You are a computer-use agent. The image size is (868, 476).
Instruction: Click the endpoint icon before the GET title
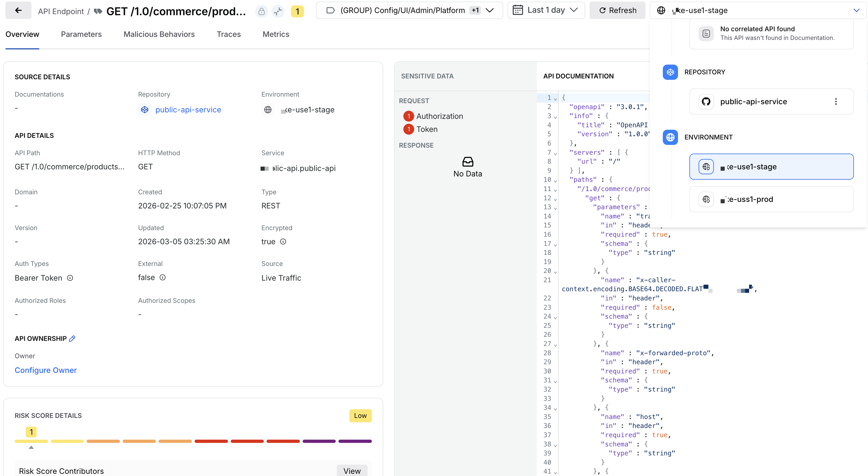[x=98, y=11]
